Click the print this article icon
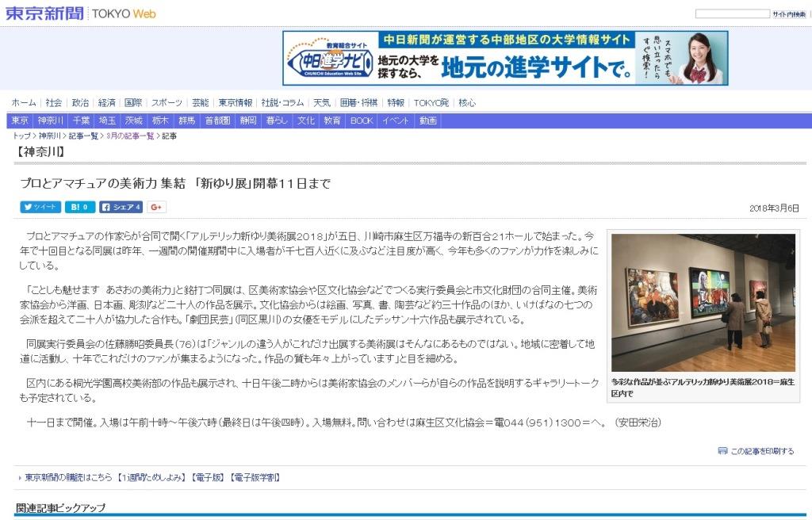This screenshot has height=520, width=812. [x=722, y=451]
